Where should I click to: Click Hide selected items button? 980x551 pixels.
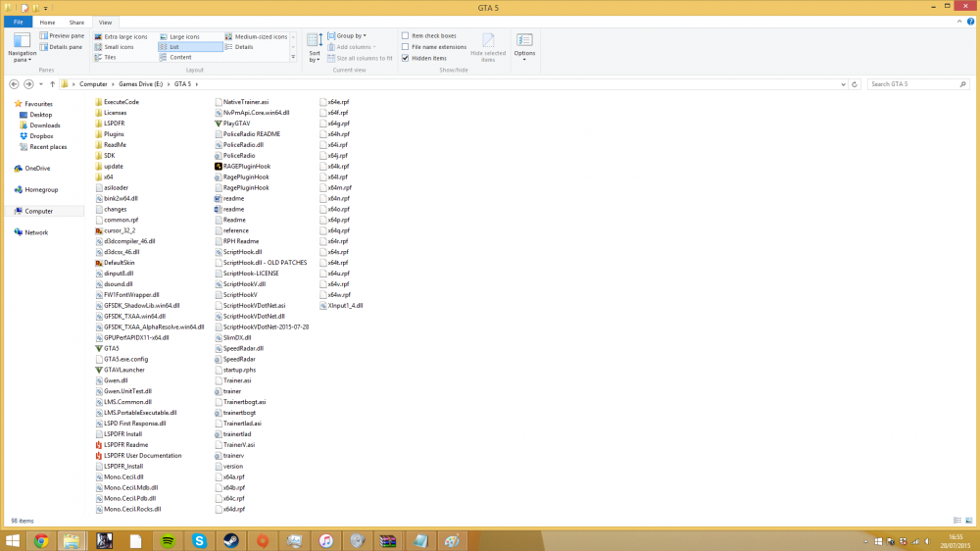488,47
